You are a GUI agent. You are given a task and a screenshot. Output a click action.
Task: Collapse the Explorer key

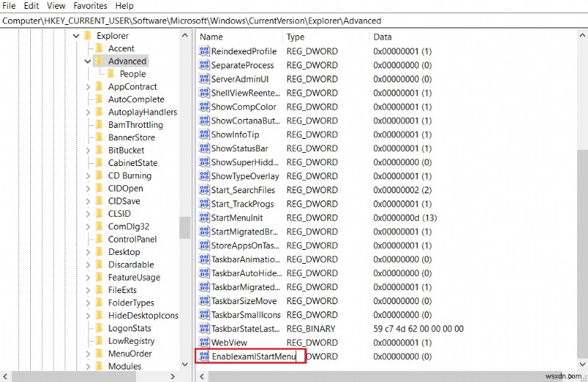coord(76,36)
